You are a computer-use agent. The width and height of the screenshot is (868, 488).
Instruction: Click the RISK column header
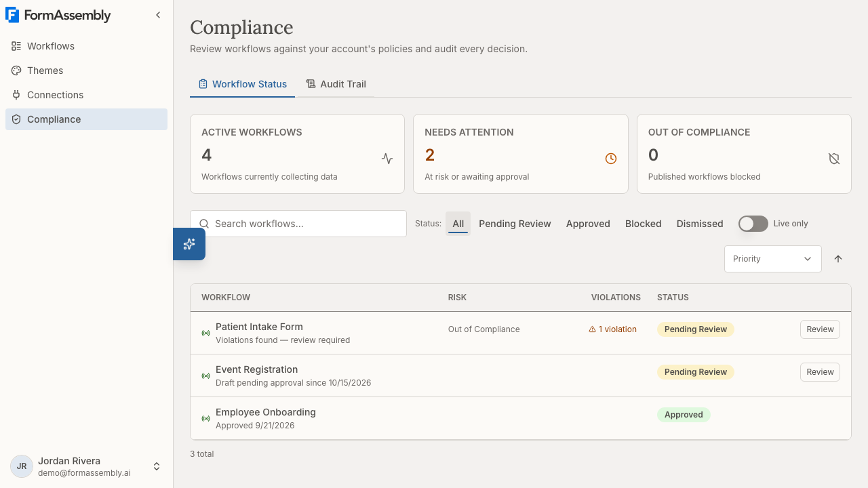[457, 298]
